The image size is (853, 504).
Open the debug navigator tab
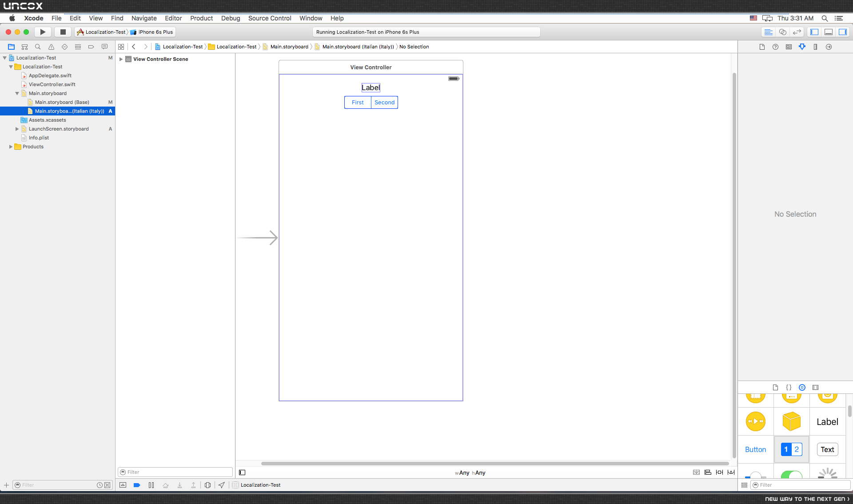78,47
